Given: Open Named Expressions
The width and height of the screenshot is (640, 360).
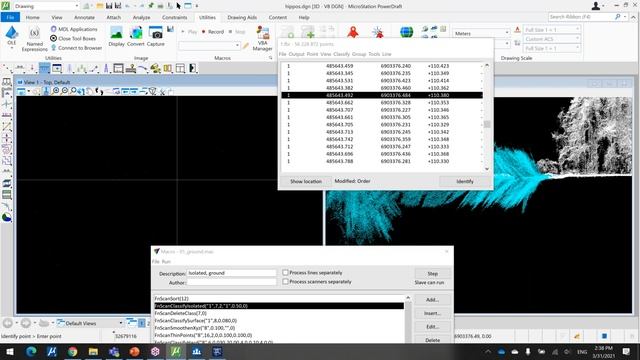Looking at the screenshot, I should tap(35, 40).
